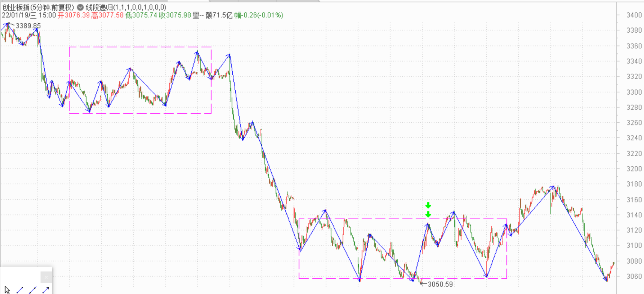Close the drawing tools panel
The width and height of the screenshot is (644, 294).
pos(46,277)
